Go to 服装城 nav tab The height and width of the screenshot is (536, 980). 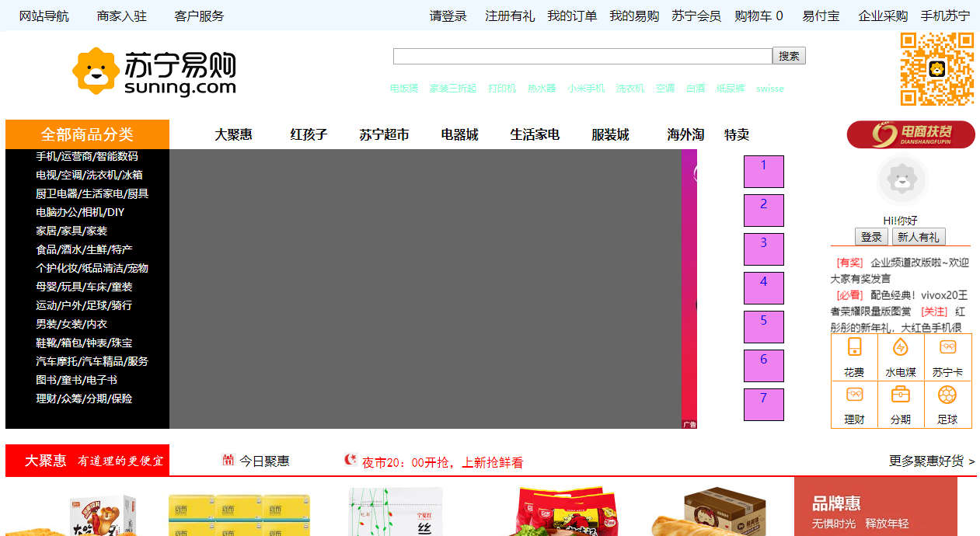pyautogui.click(x=610, y=134)
